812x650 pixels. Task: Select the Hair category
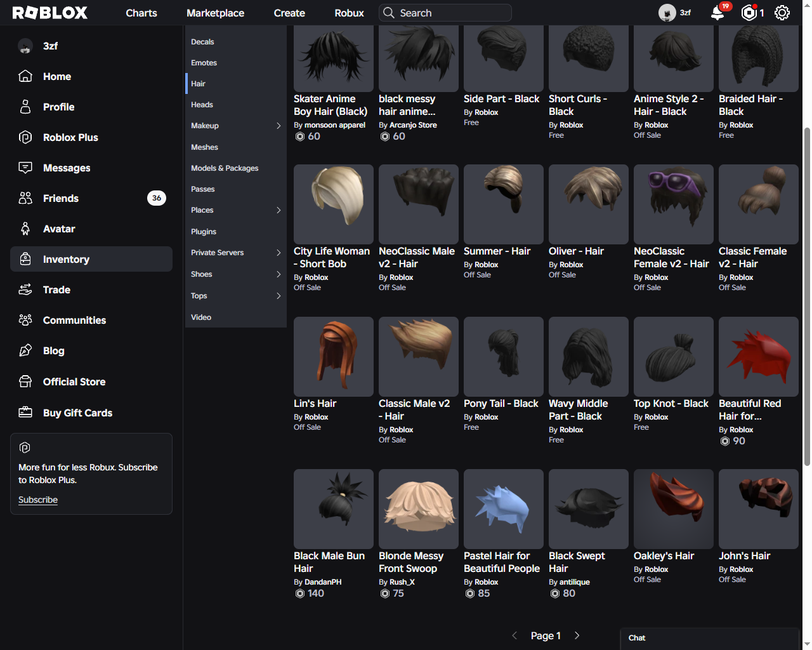pos(236,84)
